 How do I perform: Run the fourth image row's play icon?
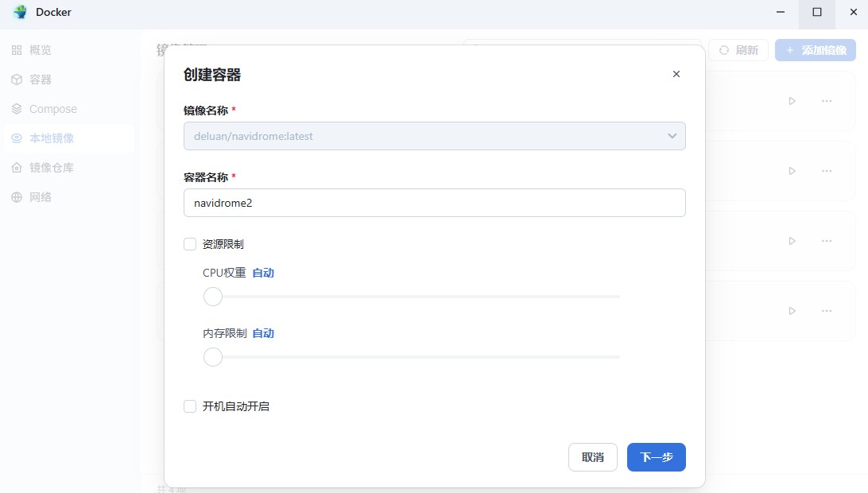[x=792, y=311]
